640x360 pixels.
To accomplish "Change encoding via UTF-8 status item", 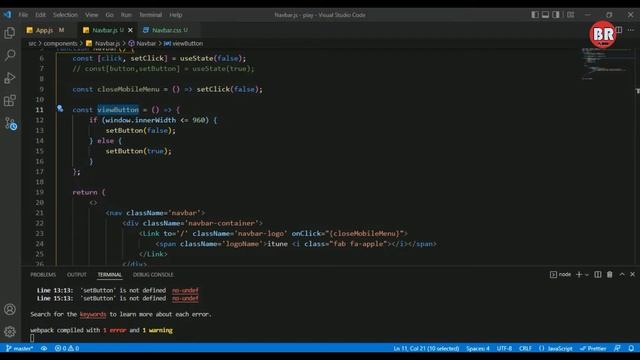I will click(504, 348).
